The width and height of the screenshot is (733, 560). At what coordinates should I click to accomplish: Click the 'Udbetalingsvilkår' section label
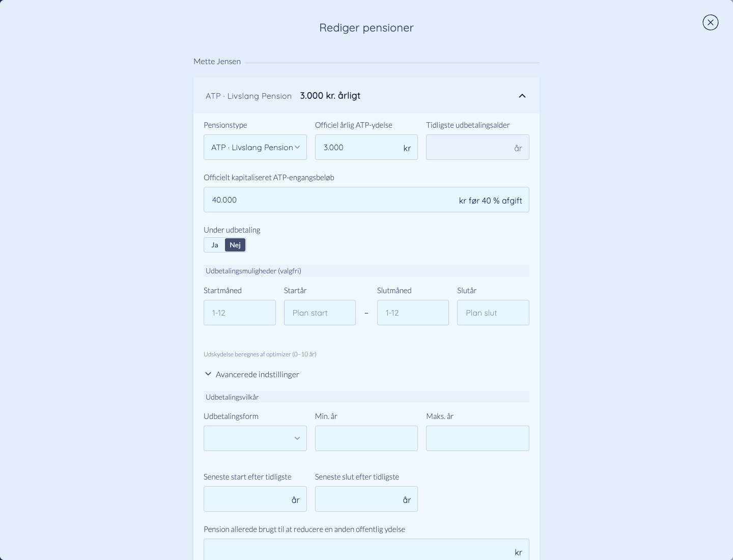tap(232, 397)
